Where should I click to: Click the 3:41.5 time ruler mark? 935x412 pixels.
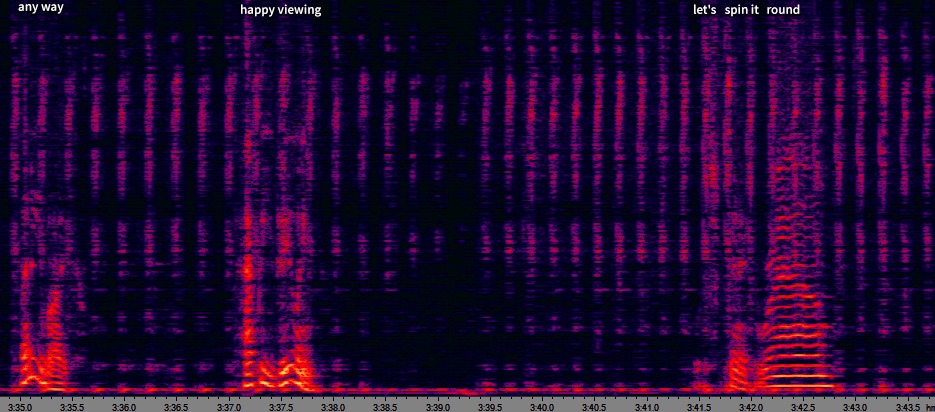pyautogui.click(x=699, y=406)
